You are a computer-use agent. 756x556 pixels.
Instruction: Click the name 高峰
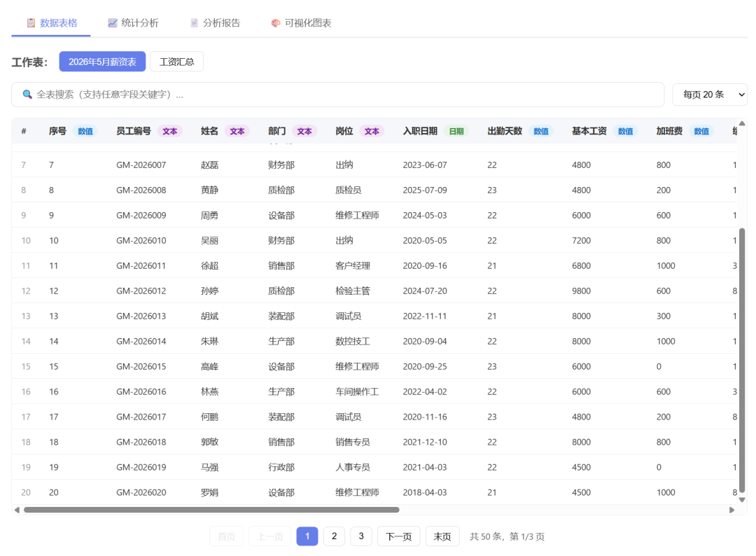(210, 366)
